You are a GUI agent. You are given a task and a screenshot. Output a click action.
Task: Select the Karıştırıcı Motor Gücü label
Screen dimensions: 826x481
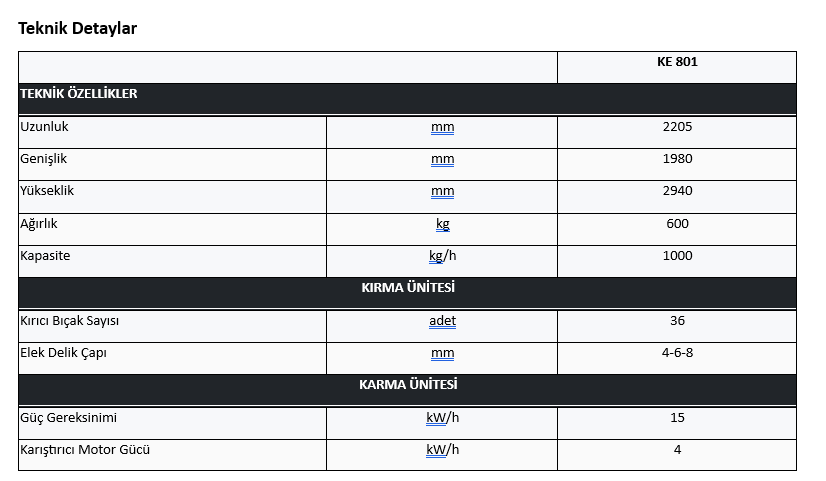click(85, 450)
